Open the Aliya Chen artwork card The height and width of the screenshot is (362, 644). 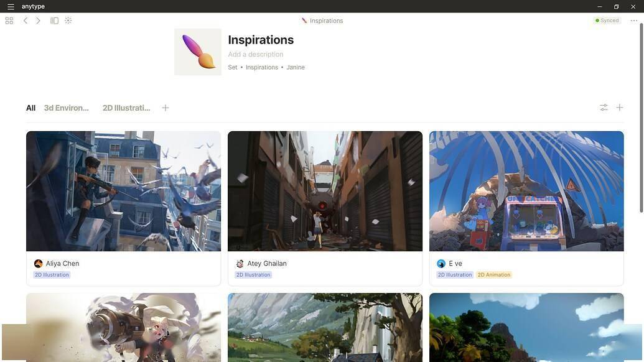[123, 191]
